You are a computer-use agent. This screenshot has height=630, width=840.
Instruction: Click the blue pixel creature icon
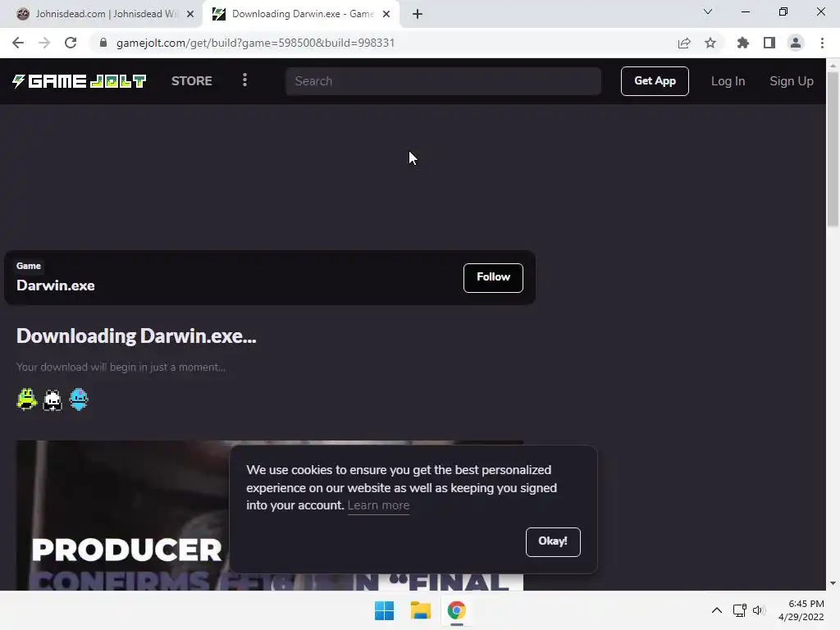click(x=79, y=399)
